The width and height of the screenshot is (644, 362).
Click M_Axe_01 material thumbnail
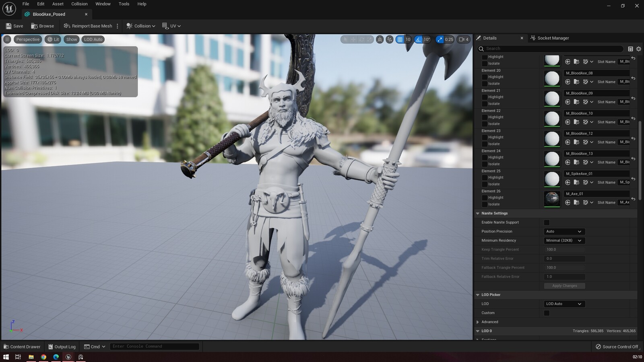pyautogui.click(x=552, y=199)
